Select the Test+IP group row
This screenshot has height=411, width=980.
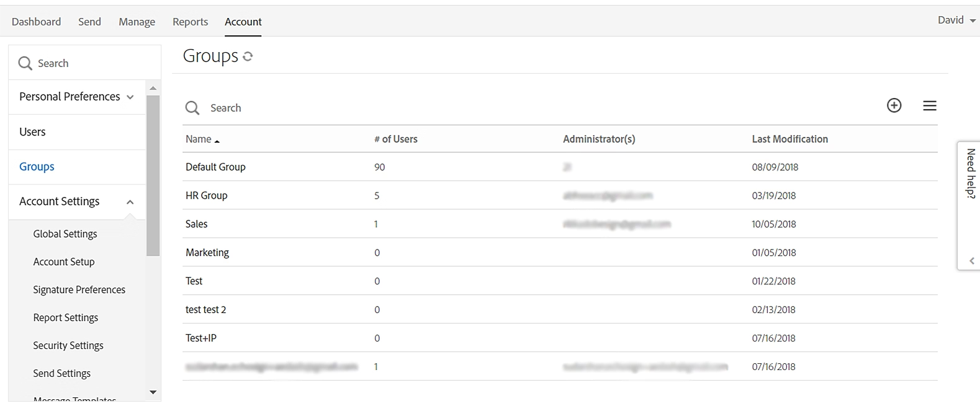pyautogui.click(x=560, y=338)
